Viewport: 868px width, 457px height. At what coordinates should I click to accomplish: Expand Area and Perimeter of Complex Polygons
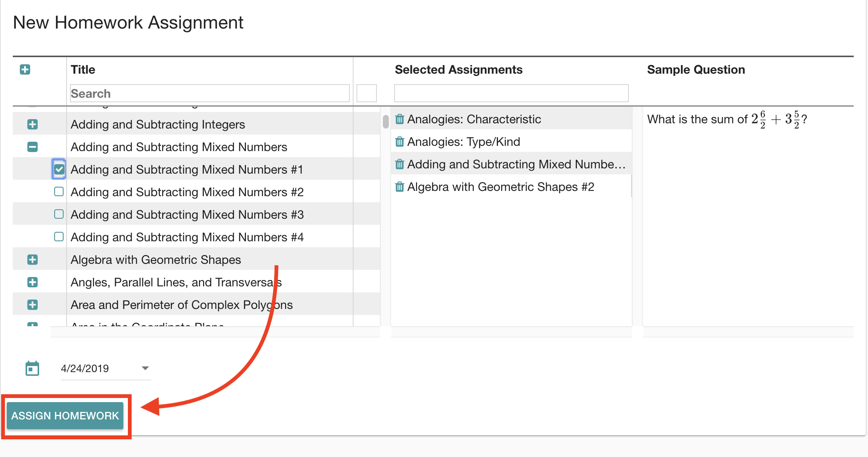[x=33, y=305]
